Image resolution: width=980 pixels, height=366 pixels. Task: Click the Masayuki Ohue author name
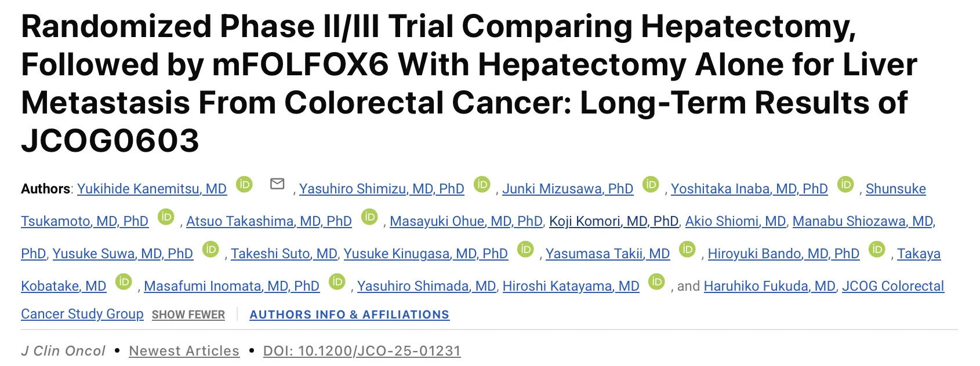(x=466, y=221)
